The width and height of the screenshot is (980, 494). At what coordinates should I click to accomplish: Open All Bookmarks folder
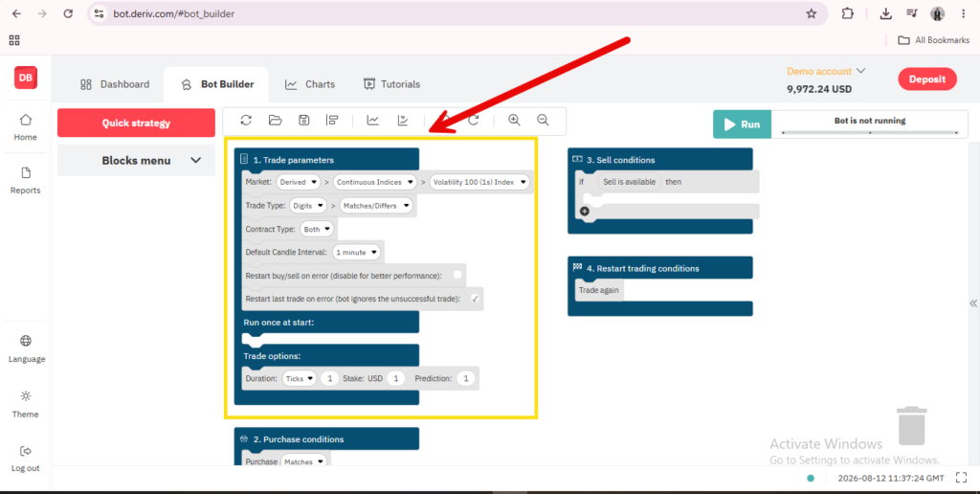(x=934, y=40)
